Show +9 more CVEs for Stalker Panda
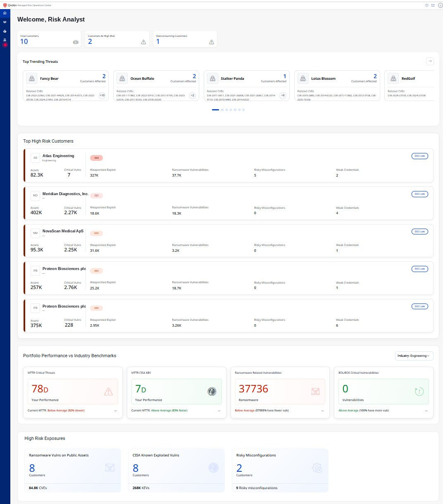Image resolution: width=443 pixels, height=504 pixels. click(283, 96)
